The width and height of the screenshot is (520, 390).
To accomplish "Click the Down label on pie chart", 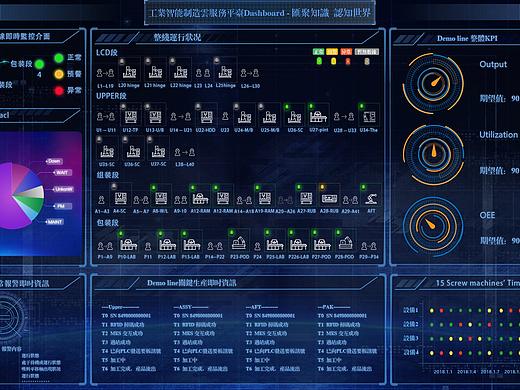I will point(54,161).
